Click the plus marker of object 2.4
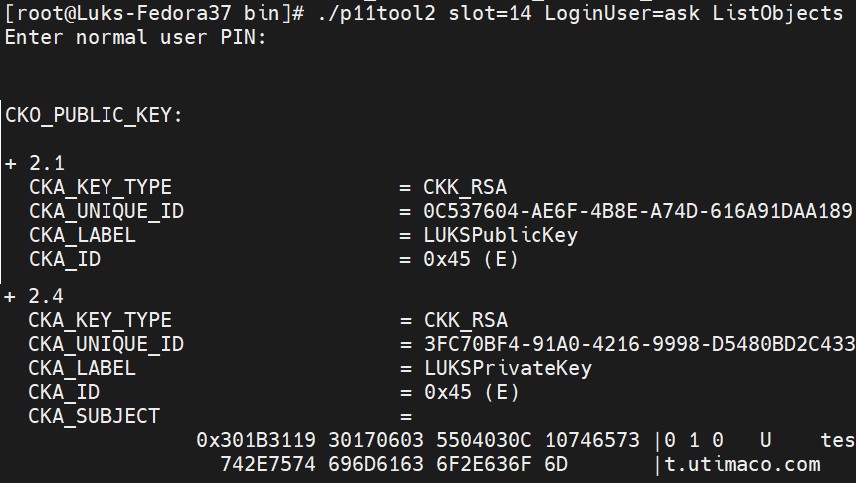The width and height of the screenshot is (856, 483). (x=10, y=296)
